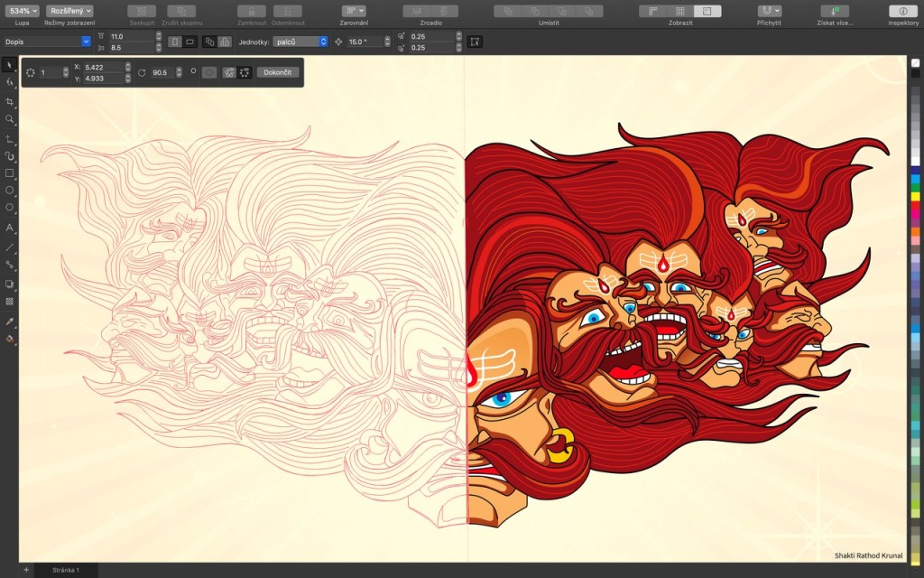Select the Color Eyedropper tool
Image resolution: width=924 pixels, height=578 pixels.
click(x=9, y=322)
